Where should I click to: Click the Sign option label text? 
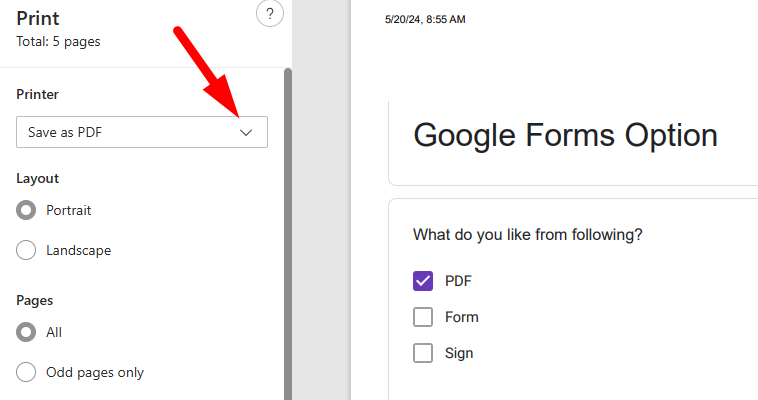459,353
